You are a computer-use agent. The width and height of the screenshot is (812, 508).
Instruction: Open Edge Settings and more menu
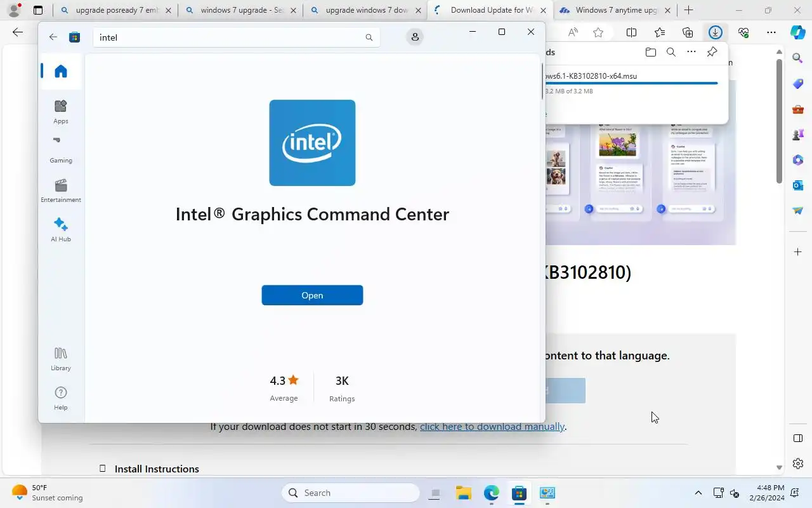[x=771, y=32]
